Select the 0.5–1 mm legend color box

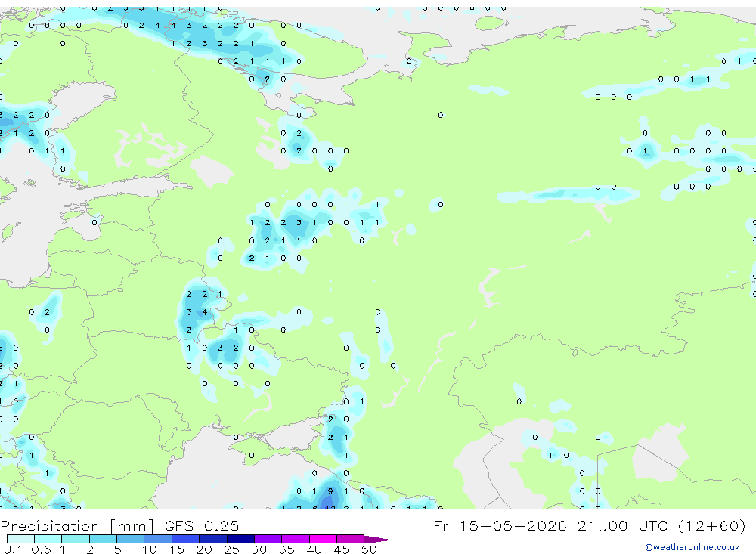click(48, 539)
